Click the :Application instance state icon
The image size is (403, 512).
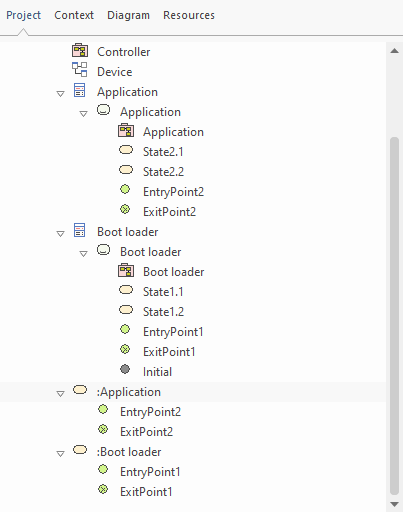point(80,390)
